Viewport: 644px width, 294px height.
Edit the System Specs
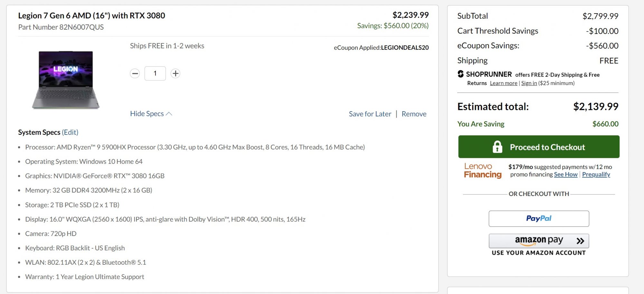(70, 132)
